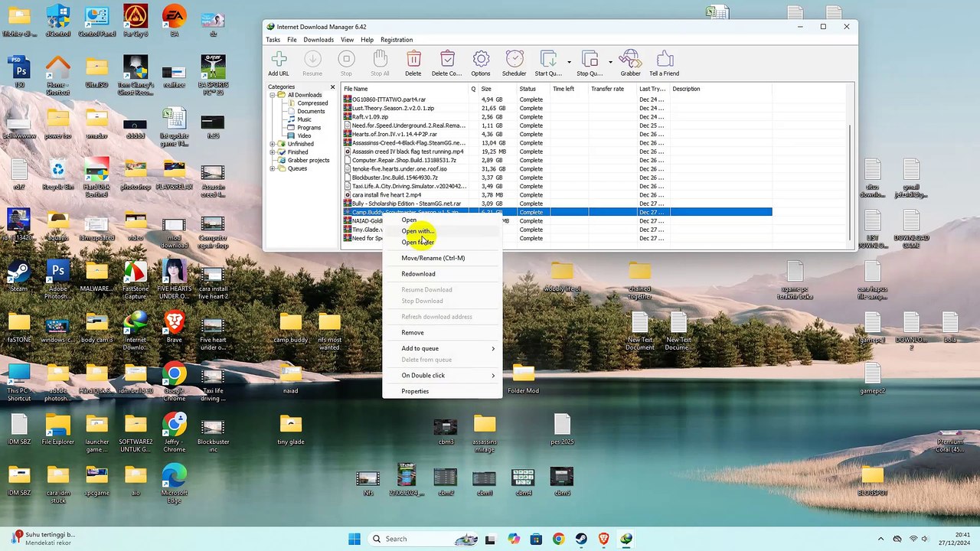980x551 pixels.
Task: Click the Description column header
Action: [720, 89]
